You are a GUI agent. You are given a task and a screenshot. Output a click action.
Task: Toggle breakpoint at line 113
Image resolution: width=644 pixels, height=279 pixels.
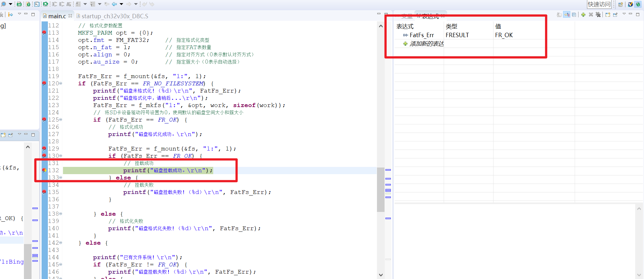[x=44, y=32]
